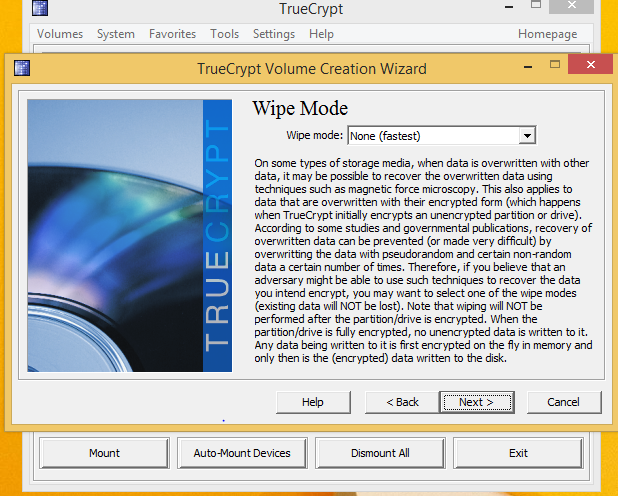Viewport: 618px width, 496px height.
Task: Click Dismount All button
Action: point(380,453)
